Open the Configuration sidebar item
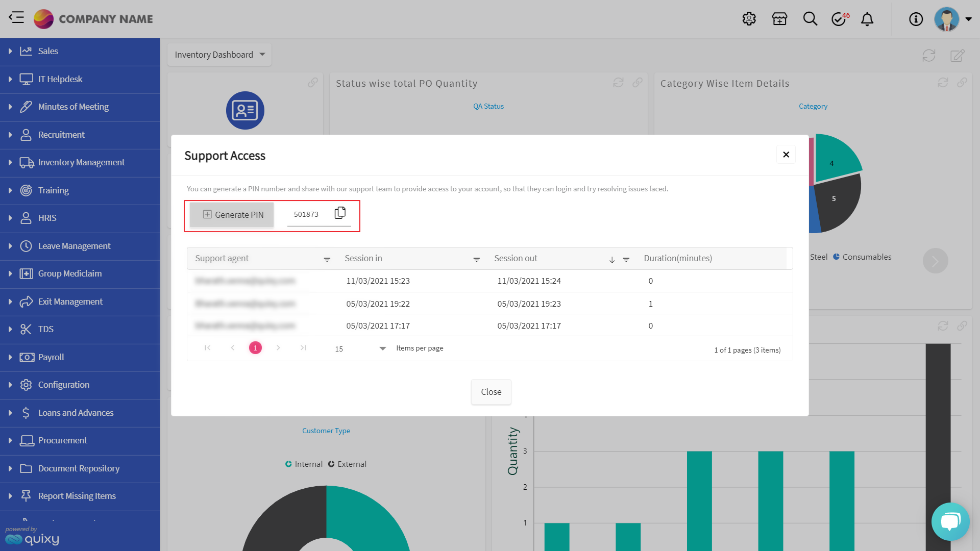980x551 pixels. click(x=80, y=385)
